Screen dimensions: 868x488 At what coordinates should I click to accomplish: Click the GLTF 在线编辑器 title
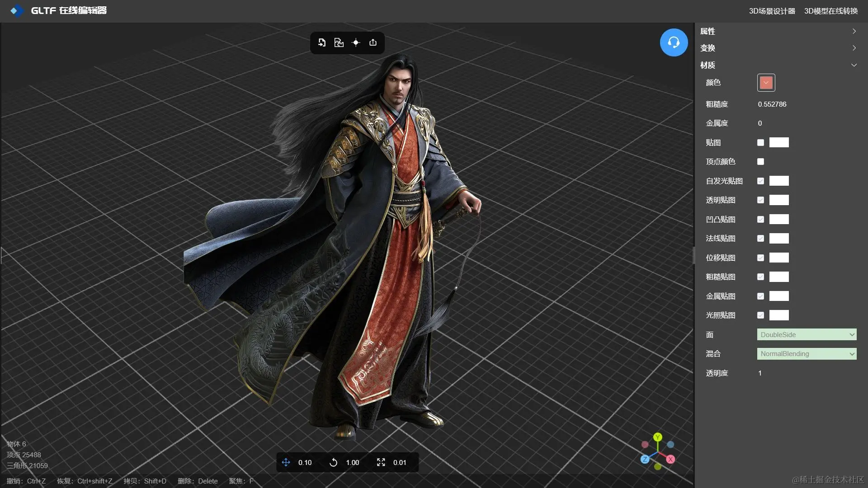pyautogui.click(x=69, y=10)
